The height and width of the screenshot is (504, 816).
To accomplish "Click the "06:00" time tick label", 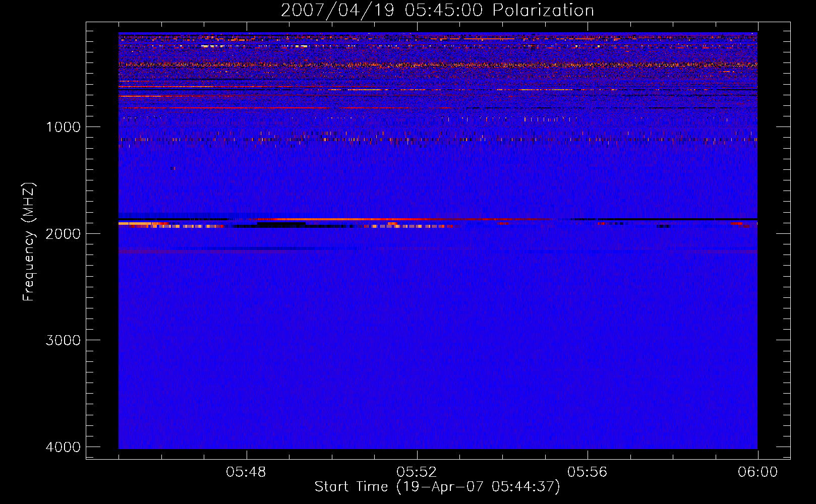I will [757, 472].
